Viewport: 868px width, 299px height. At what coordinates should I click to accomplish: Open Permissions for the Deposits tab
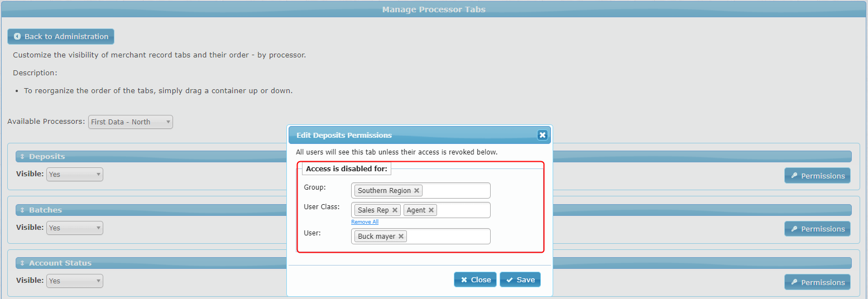(817, 176)
